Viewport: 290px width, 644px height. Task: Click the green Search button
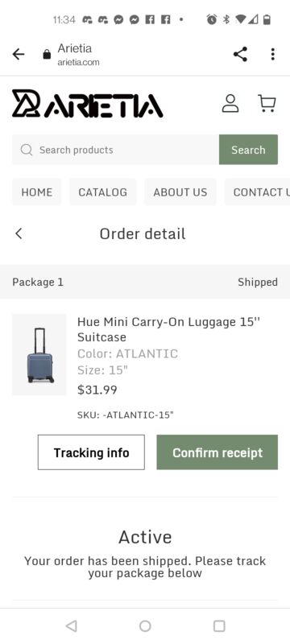248,150
